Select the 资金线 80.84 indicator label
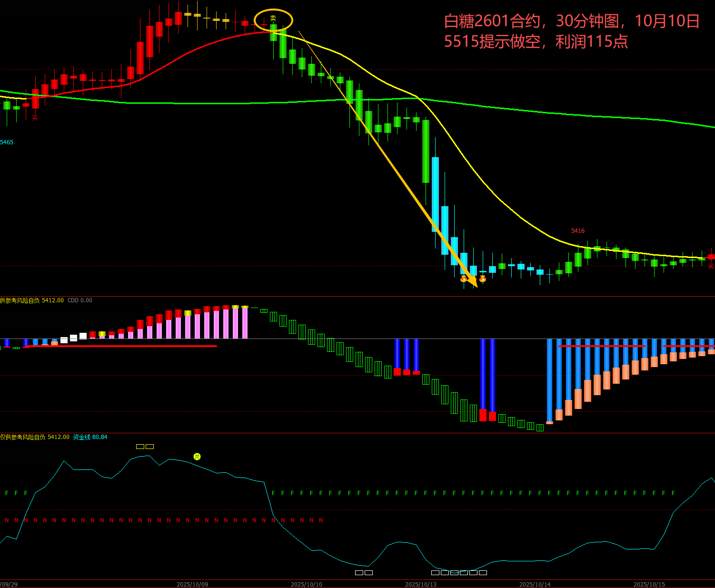 coord(90,437)
